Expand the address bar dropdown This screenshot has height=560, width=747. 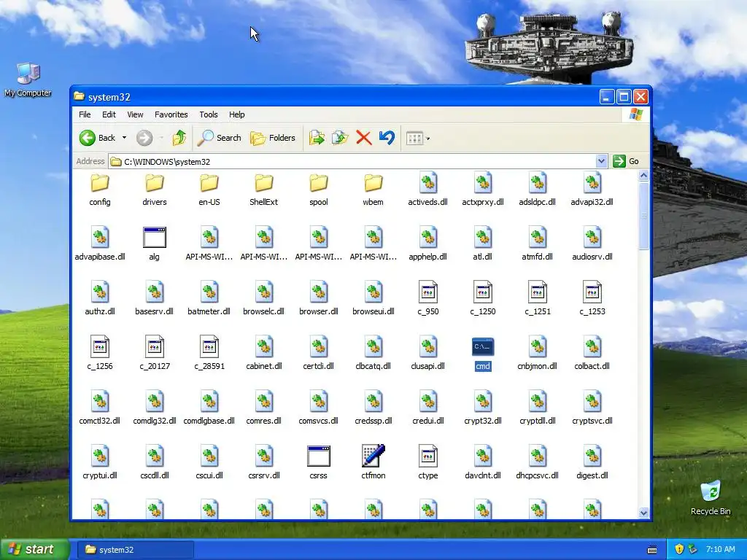click(601, 161)
